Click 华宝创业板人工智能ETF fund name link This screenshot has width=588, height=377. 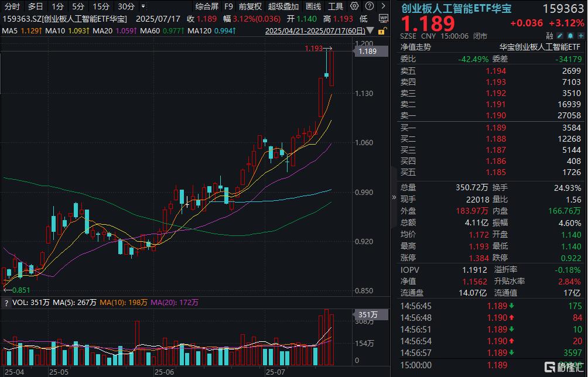(539, 47)
